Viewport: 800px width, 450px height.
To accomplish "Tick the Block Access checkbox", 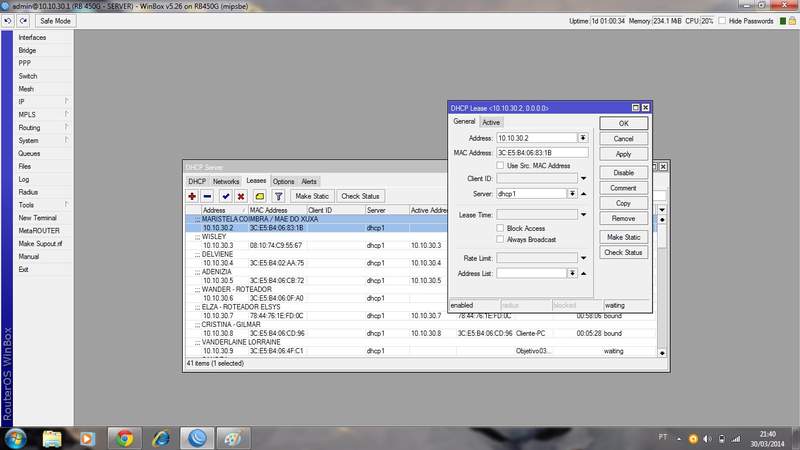I will [x=501, y=228].
